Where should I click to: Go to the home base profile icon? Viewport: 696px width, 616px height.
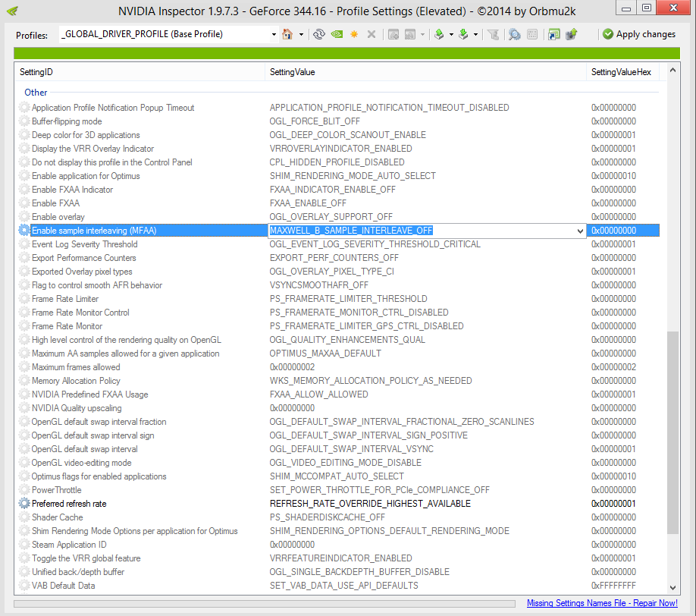coord(287,34)
